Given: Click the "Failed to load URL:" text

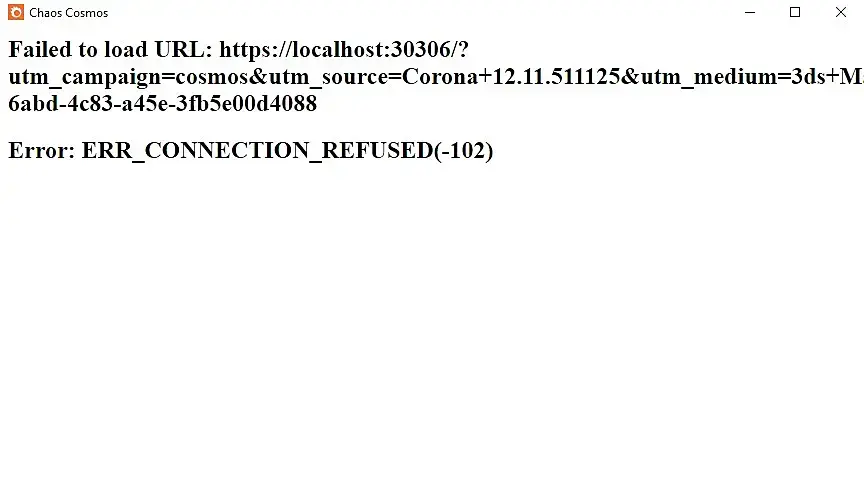Looking at the screenshot, I should [x=111, y=50].
